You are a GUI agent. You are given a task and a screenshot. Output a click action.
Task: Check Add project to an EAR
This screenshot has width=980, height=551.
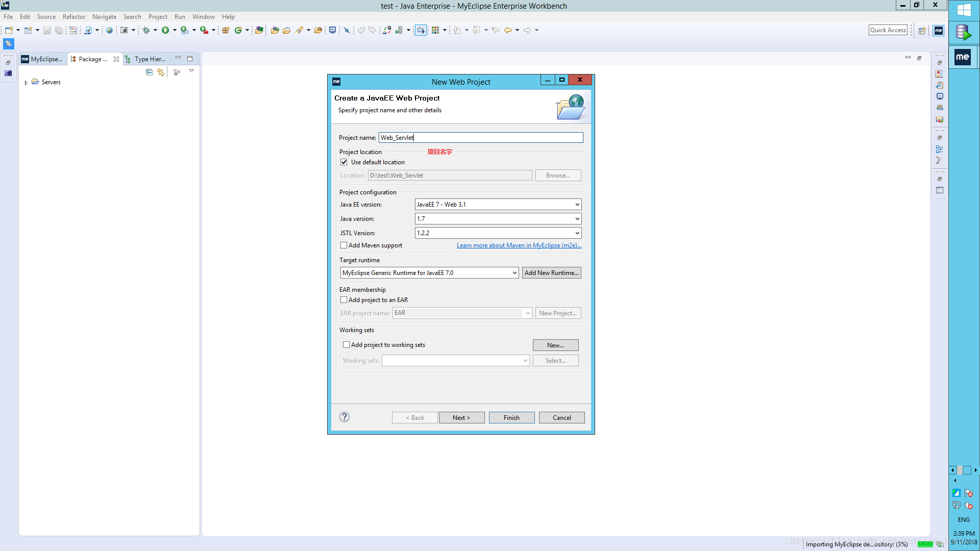[344, 300]
